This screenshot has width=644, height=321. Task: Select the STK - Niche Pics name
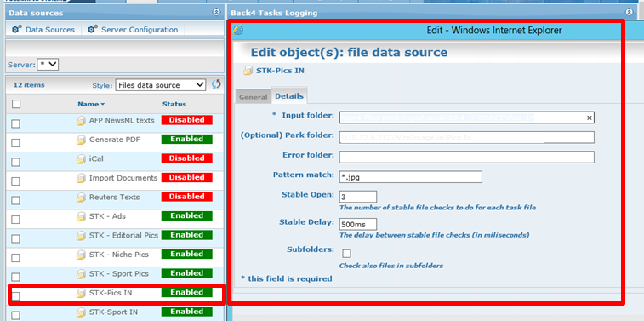tap(119, 255)
